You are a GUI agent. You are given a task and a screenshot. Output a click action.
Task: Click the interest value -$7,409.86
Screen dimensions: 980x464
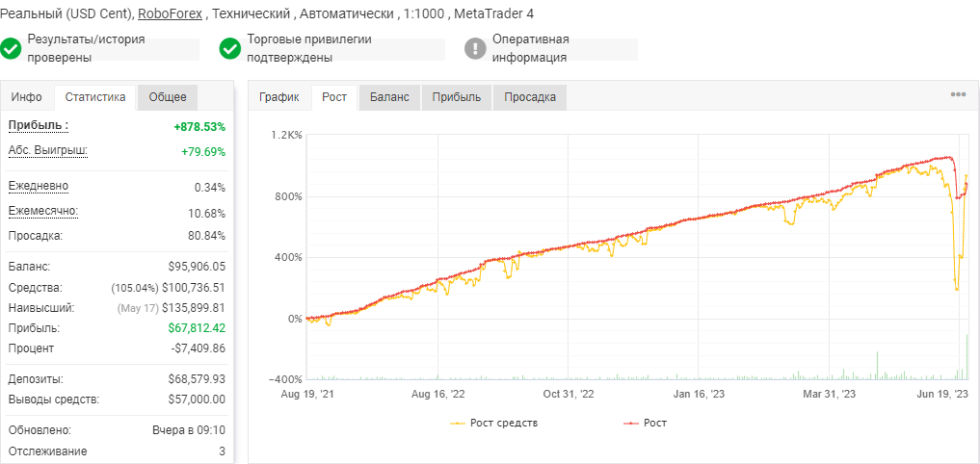(x=199, y=348)
